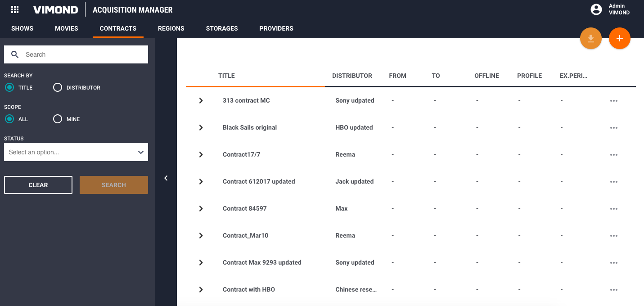Switch to the Storages tab
644x306 pixels.
(222, 28)
